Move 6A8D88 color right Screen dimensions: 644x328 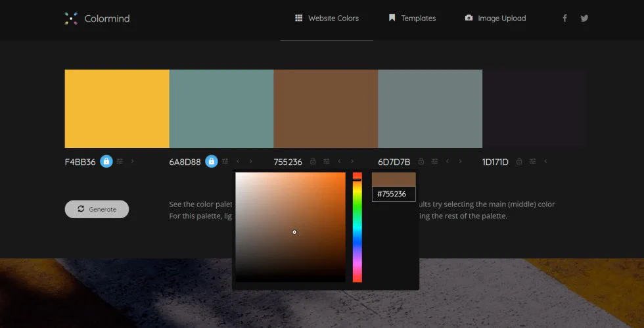[x=250, y=161]
